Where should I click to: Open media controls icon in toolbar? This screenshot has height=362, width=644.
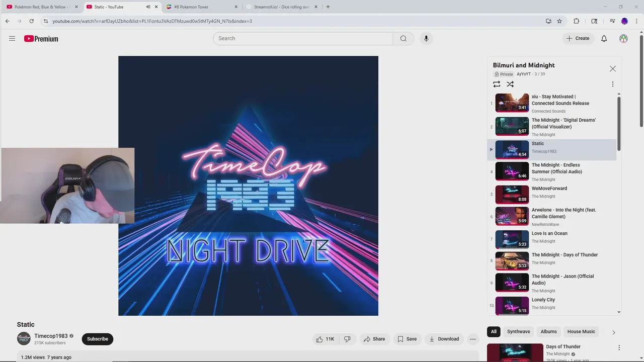pos(612,21)
